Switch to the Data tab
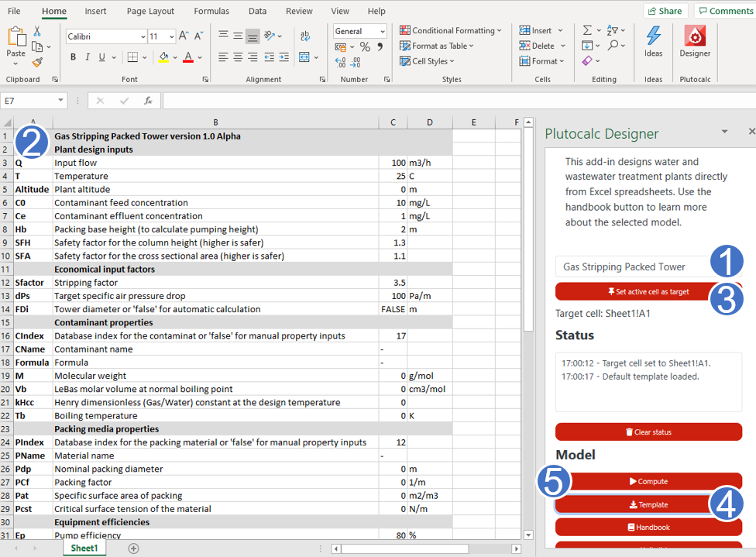 (257, 11)
